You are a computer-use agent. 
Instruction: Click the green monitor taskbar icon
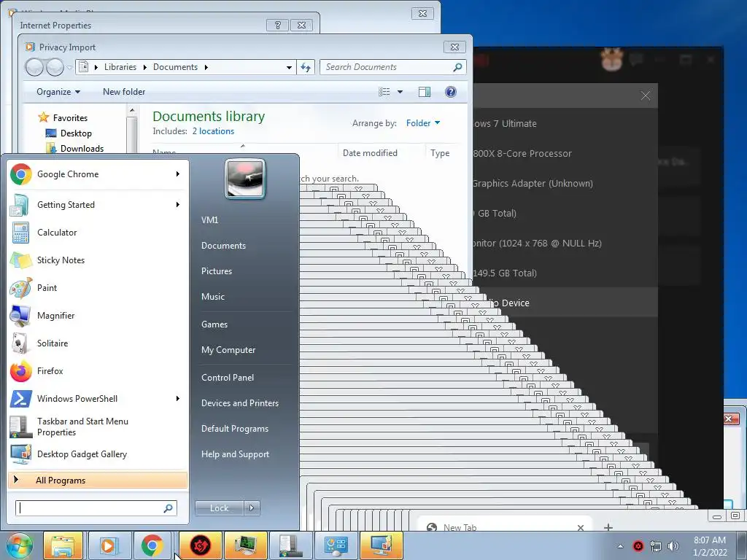(246, 545)
